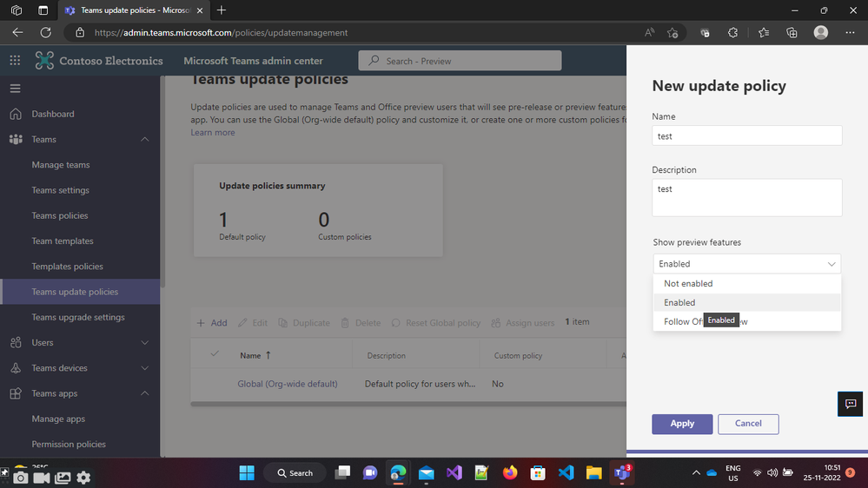Image resolution: width=868 pixels, height=488 pixels.
Task: Click the Edit toolbar button
Action: tap(253, 322)
